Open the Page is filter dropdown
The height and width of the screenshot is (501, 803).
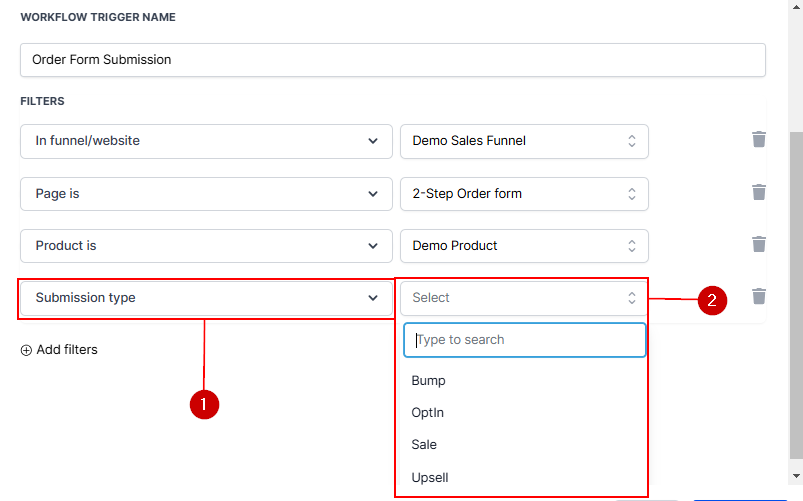tap(206, 194)
